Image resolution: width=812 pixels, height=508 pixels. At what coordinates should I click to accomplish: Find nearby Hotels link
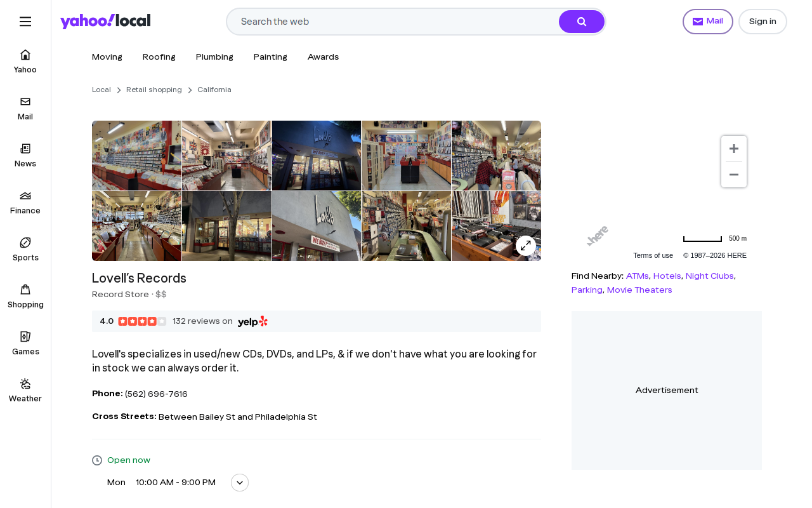[667, 276]
